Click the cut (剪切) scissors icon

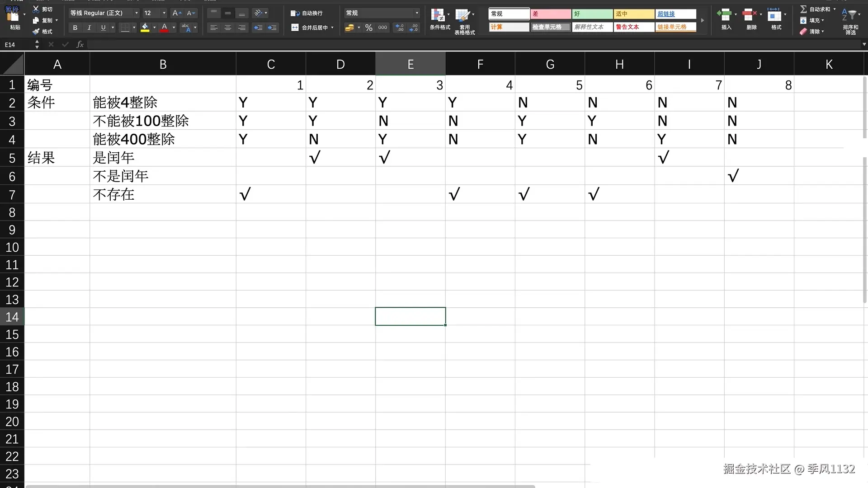[36, 9]
